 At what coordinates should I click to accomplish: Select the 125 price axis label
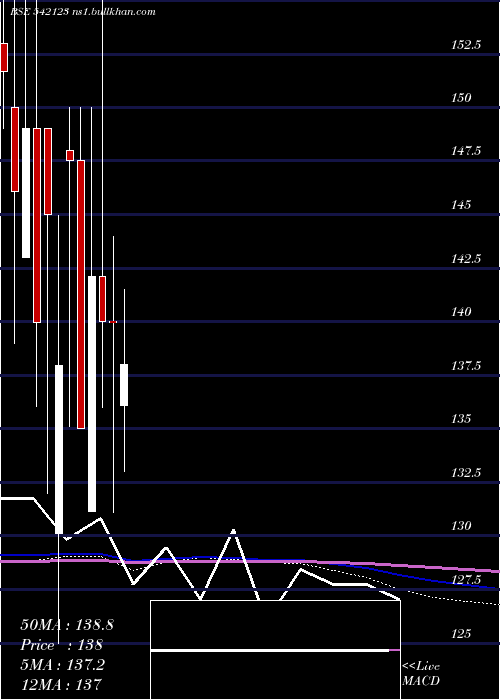click(461, 633)
